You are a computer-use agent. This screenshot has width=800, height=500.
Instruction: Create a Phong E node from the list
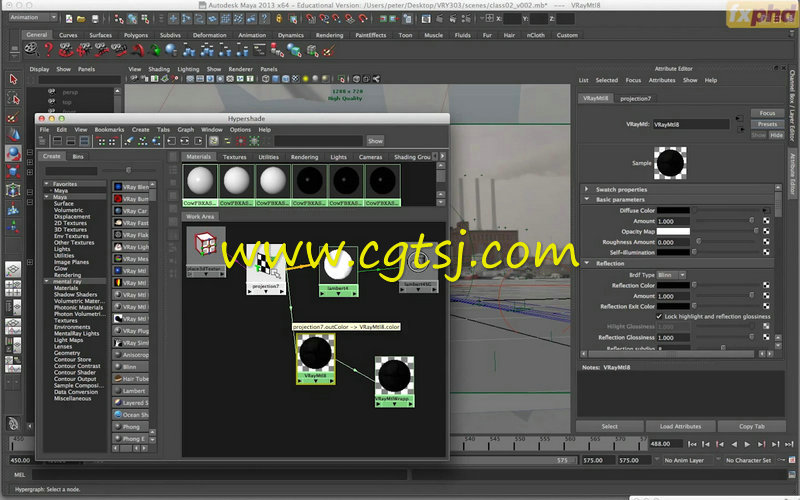[131, 439]
